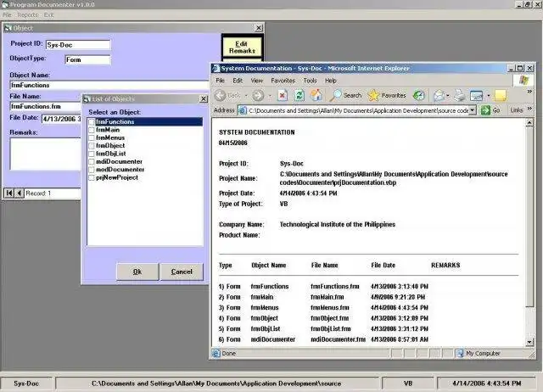This screenshot has height=392, width=543.
Task: Open the View menu in Internet Explorer
Action: pos(256,81)
